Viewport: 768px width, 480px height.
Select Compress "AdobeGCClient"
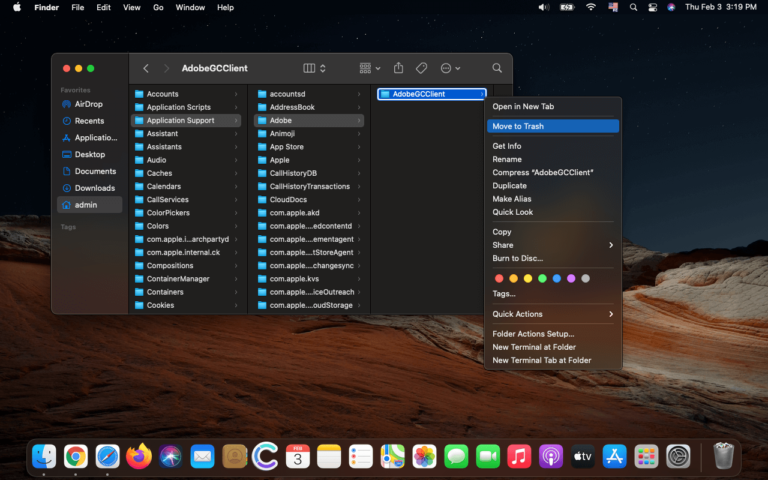point(552,172)
